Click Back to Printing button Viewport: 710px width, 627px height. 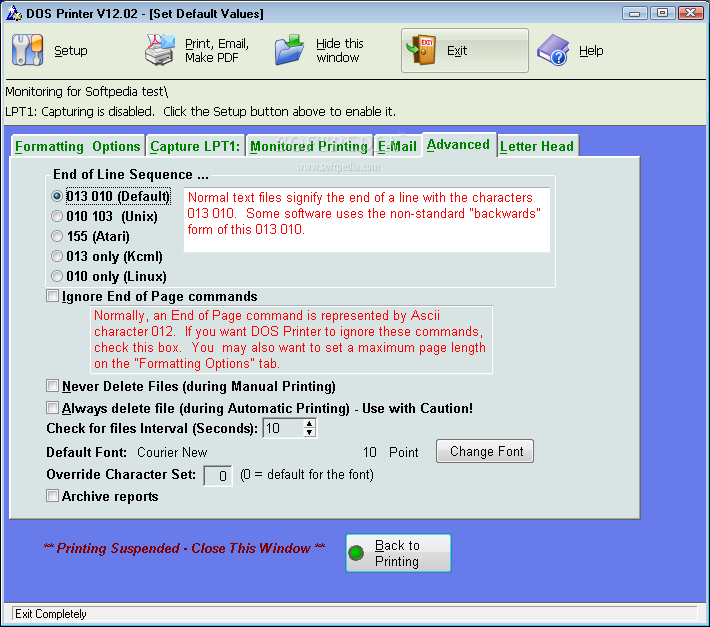pyautogui.click(x=398, y=553)
